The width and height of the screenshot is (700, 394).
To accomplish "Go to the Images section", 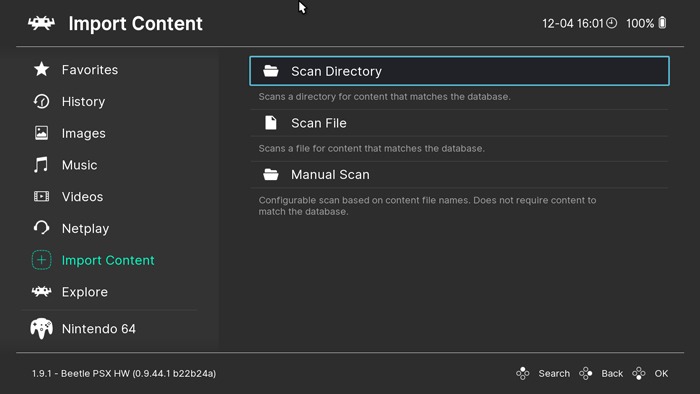I will 83,133.
